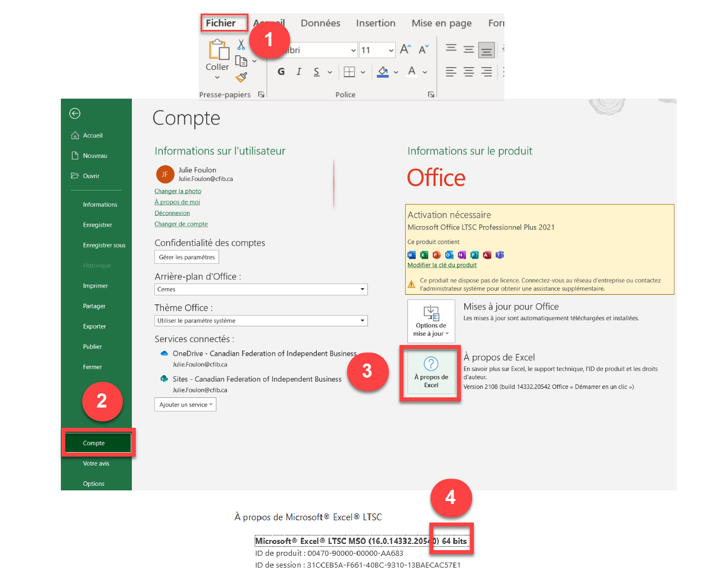Viewport: 728px width, 580px height.
Task: Click the Excel app icon in product list
Action: pos(424,255)
